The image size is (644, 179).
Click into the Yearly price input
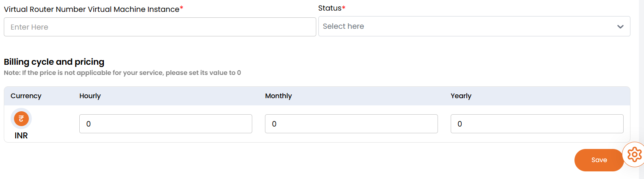click(537, 124)
